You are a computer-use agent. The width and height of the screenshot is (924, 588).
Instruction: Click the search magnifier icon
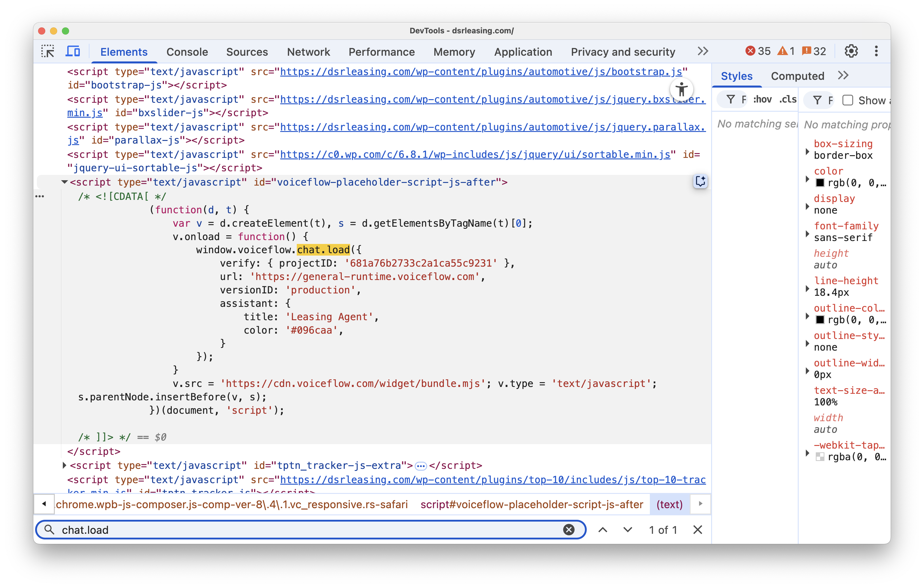point(49,530)
